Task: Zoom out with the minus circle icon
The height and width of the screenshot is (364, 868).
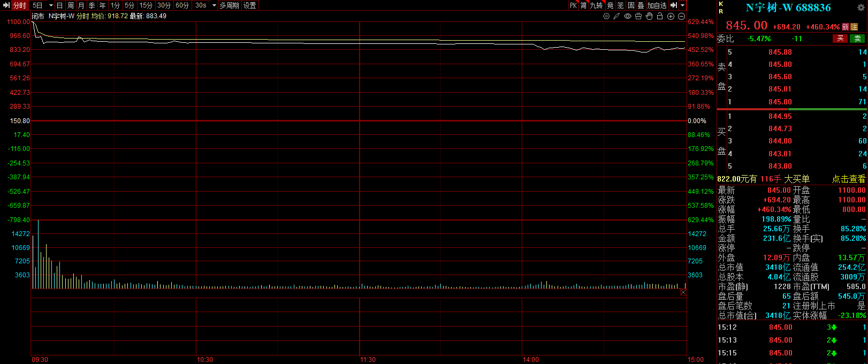Action: click(681, 16)
